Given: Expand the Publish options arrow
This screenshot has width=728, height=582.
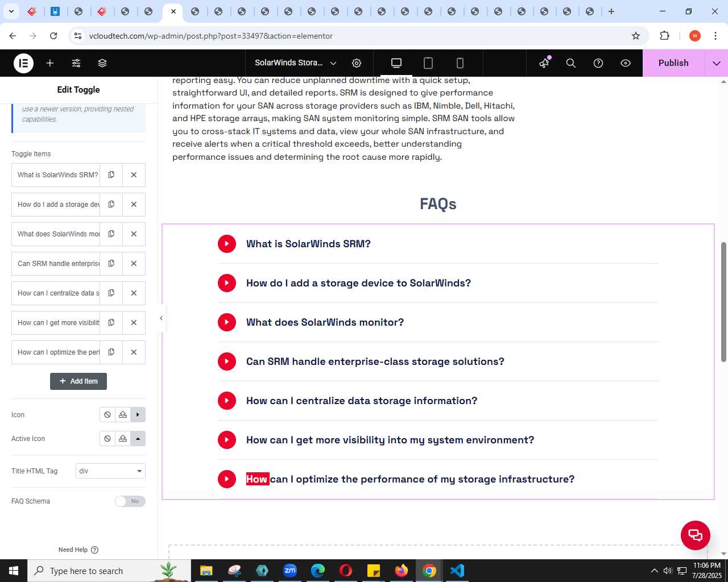Looking at the screenshot, I should coord(717,63).
